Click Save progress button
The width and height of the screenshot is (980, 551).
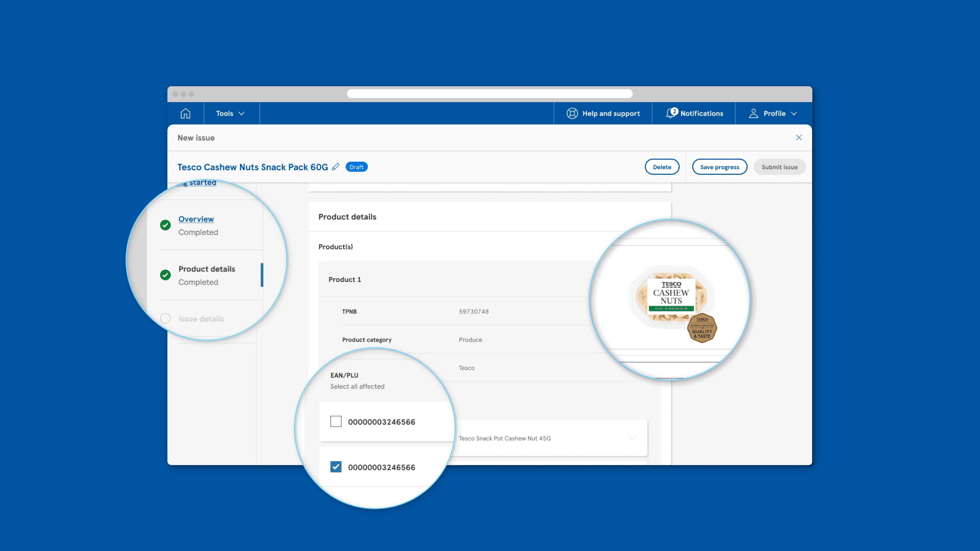(x=719, y=167)
